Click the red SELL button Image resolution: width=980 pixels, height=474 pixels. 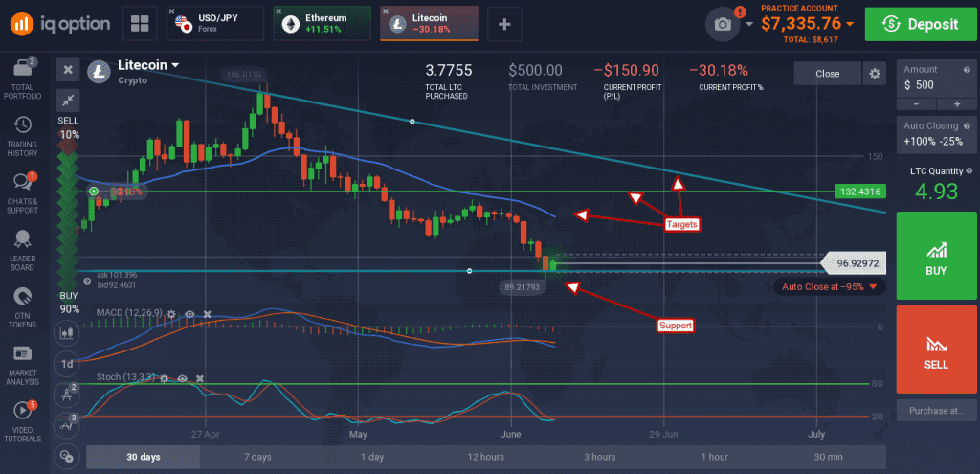coord(936,349)
